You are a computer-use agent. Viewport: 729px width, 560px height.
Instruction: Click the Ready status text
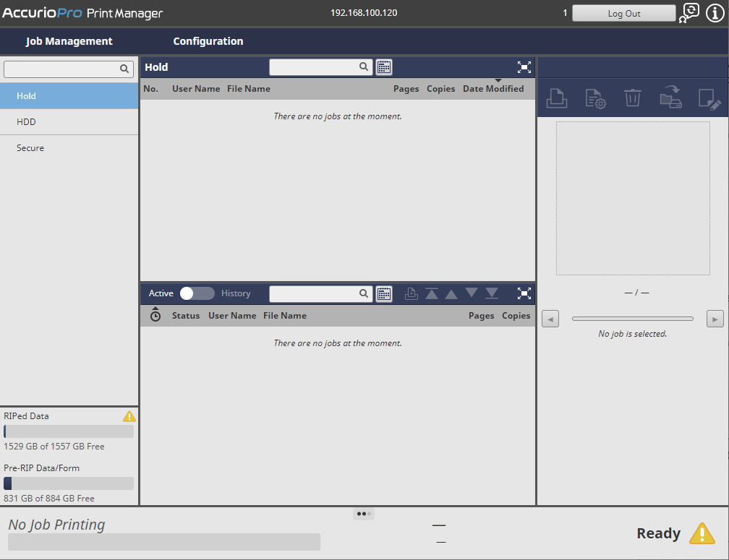click(x=658, y=533)
